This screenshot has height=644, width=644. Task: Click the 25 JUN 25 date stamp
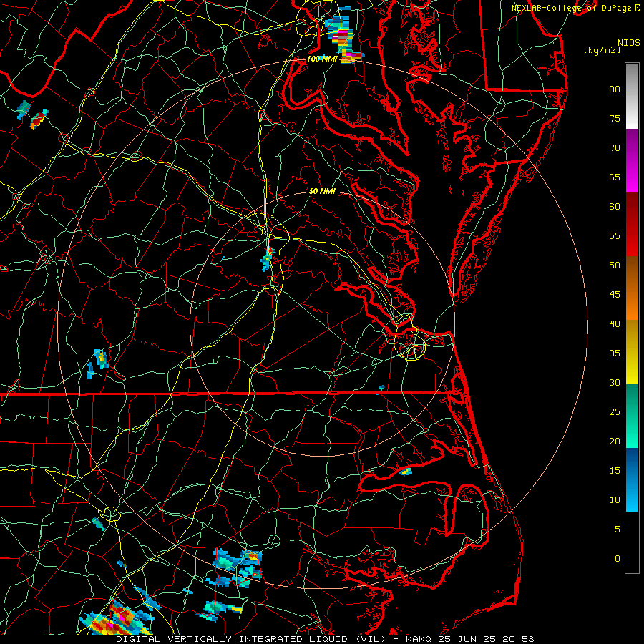(x=468, y=639)
